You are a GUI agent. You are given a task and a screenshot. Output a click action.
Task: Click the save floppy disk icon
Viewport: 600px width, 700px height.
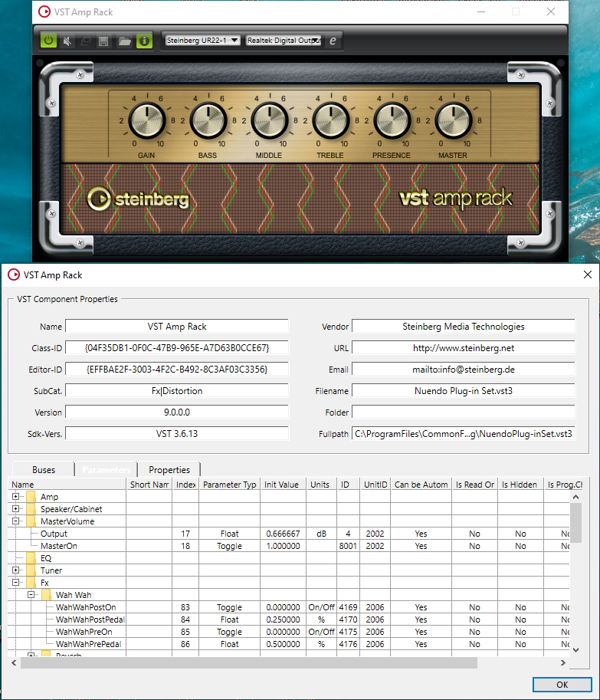pos(103,41)
